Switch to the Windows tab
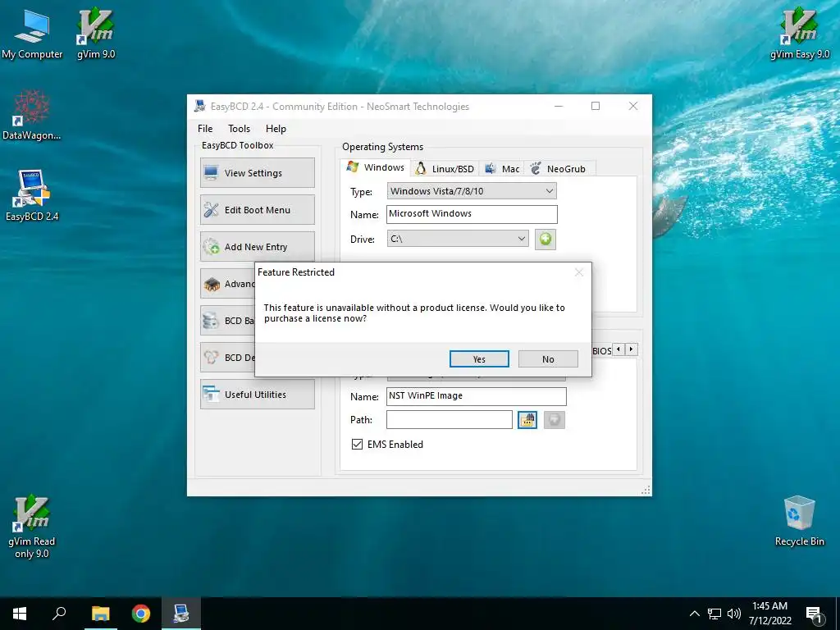Viewport: 840px width, 630px height. [x=376, y=167]
